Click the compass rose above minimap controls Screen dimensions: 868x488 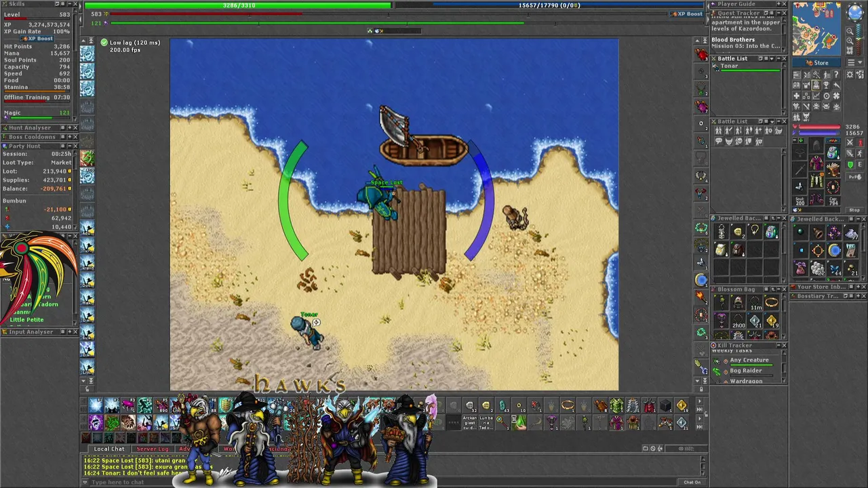click(854, 12)
